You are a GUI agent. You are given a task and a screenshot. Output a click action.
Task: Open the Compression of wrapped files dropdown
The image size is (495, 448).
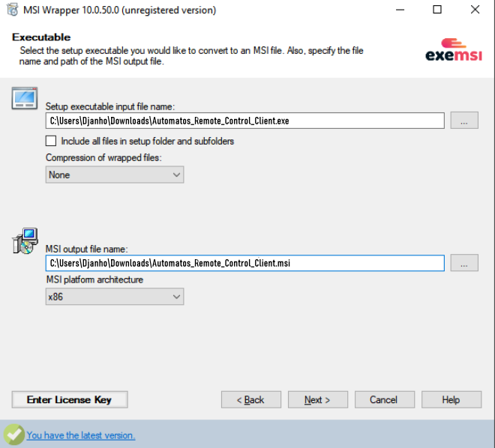[115, 175]
